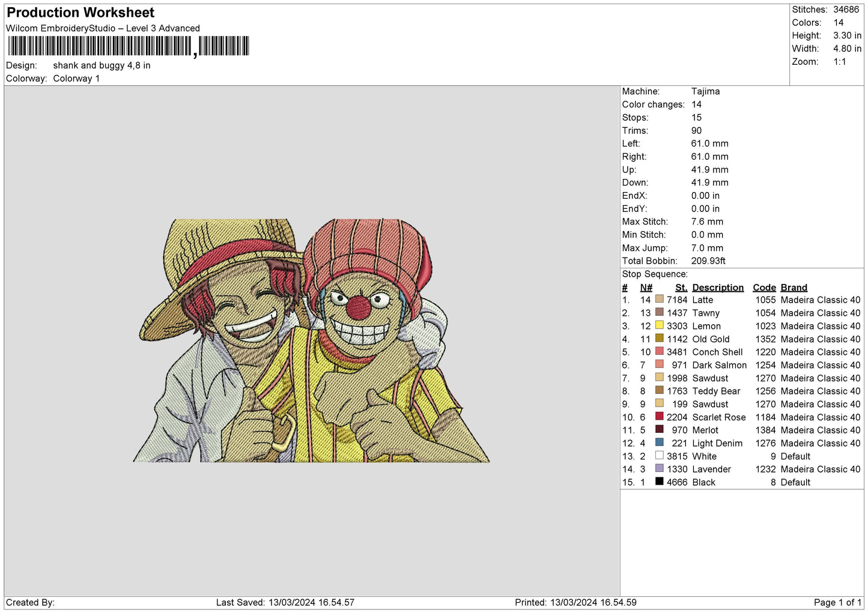868x613 pixels.
Task: Click the code 1055 in Latte row
Action: pos(766,300)
